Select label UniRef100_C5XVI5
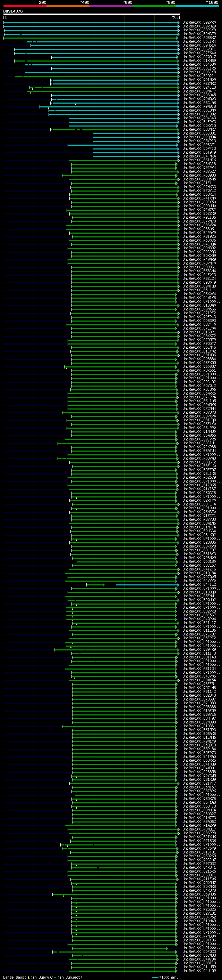The height and width of the screenshot is (980, 222). pos(199,125)
